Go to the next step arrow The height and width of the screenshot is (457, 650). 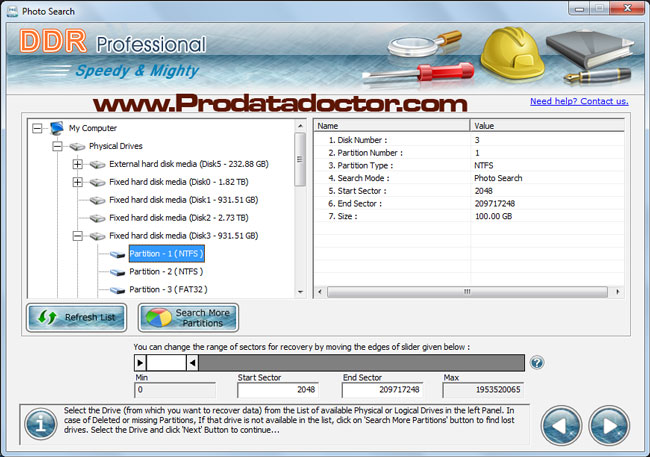click(x=609, y=426)
